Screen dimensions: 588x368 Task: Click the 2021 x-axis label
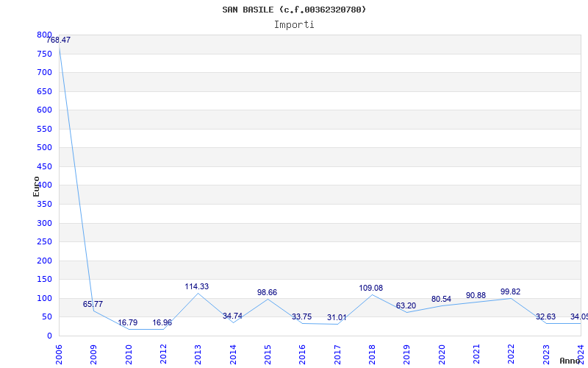pos(476,354)
